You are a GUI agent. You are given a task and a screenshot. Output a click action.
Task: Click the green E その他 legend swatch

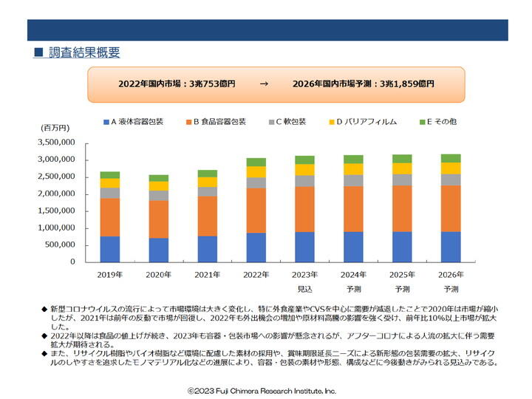tap(423, 122)
